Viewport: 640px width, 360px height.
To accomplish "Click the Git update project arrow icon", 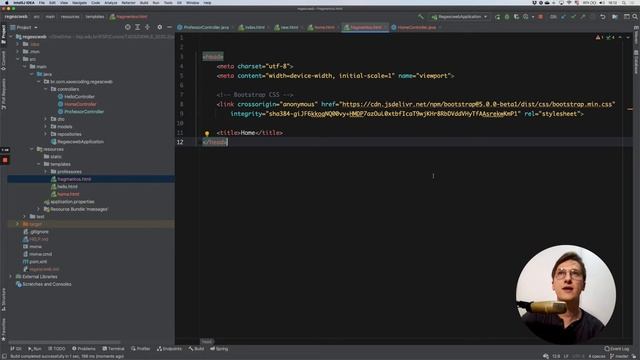I will pyautogui.click(x=564, y=17).
